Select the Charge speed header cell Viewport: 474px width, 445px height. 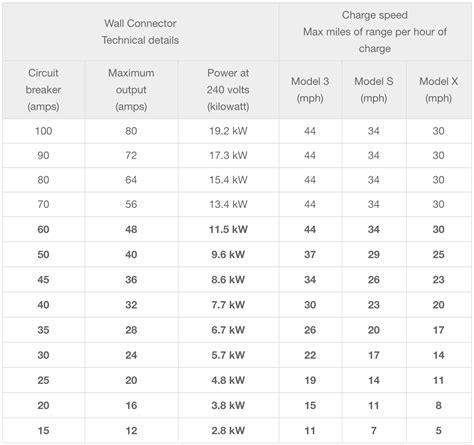375,32
